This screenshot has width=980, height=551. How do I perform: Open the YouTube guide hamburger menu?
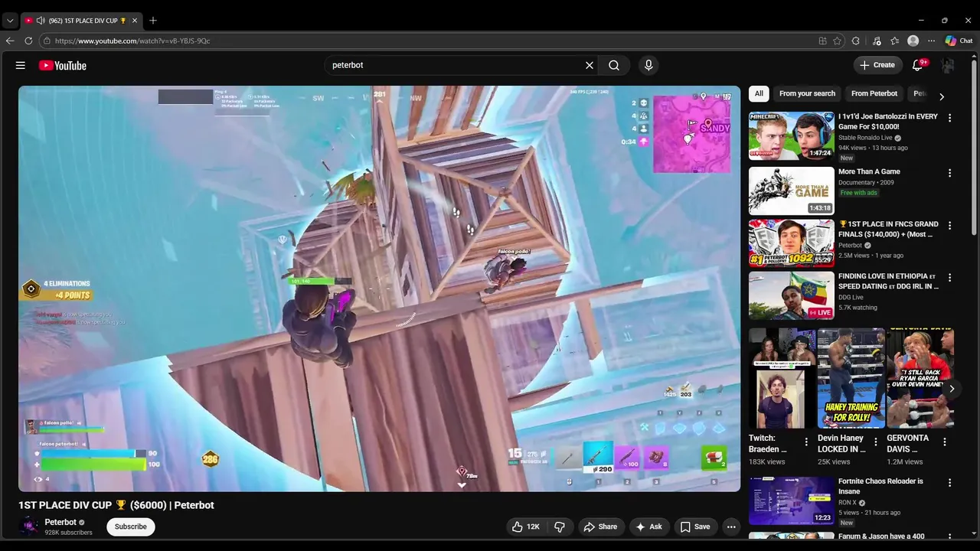tap(21, 66)
